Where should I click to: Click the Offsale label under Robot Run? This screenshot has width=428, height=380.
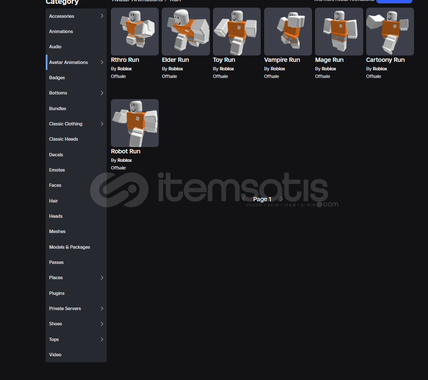pyautogui.click(x=118, y=168)
